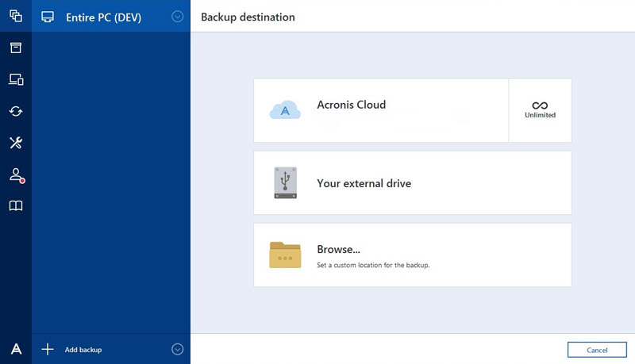635x364 pixels.
Task: Expand the Add backup dropdown arrow
Action: [x=177, y=349]
